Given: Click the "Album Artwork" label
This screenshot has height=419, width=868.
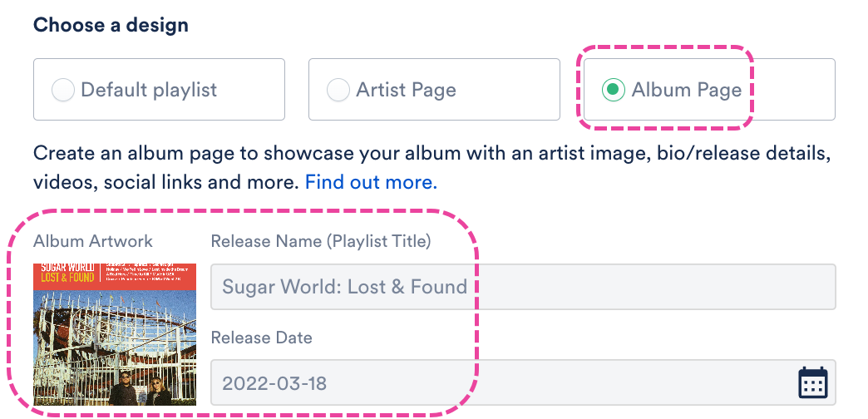Looking at the screenshot, I should 93,242.
